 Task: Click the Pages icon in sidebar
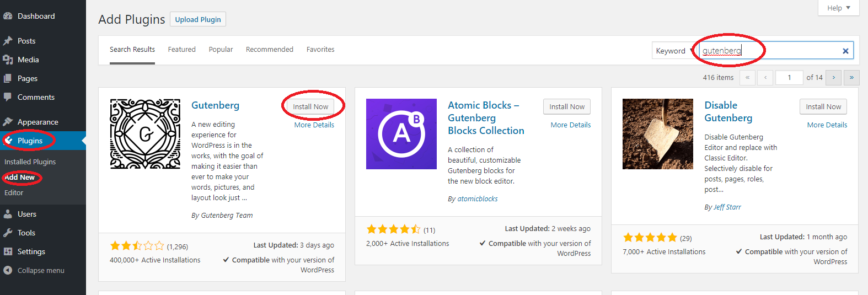point(8,78)
